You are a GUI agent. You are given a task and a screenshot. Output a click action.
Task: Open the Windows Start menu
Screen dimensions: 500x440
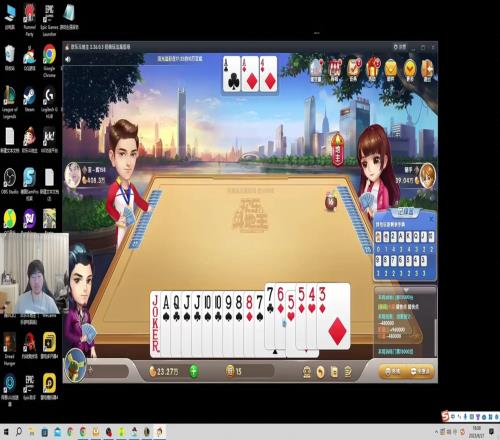pyautogui.click(x=6, y=432)
